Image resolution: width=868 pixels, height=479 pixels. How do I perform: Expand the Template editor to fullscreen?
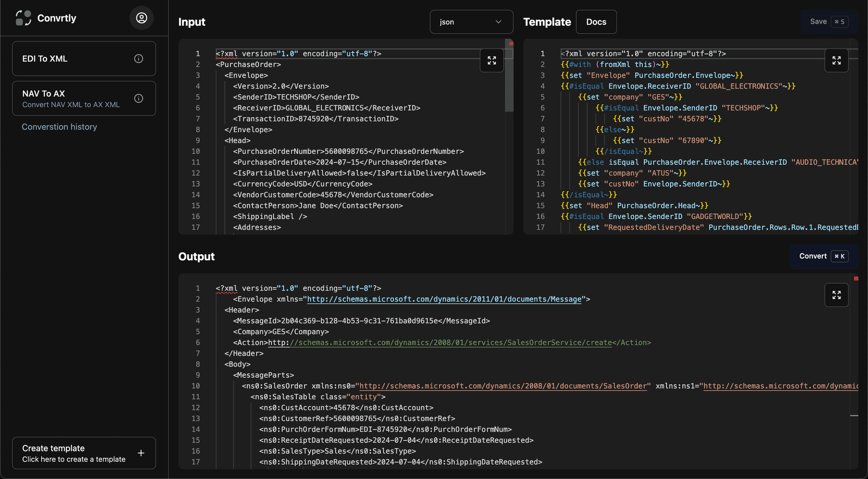coord(836,61)
